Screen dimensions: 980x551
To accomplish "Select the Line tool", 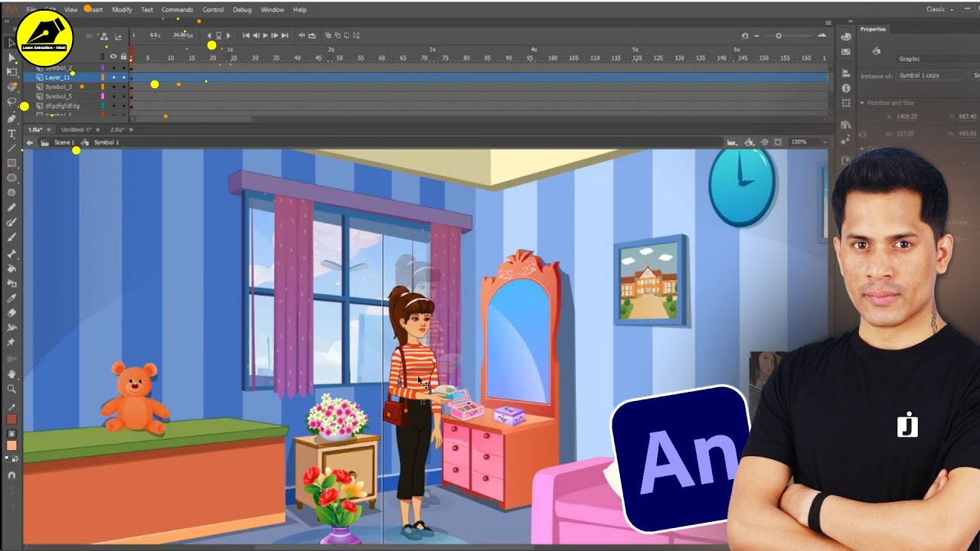I will pos(11,148).
